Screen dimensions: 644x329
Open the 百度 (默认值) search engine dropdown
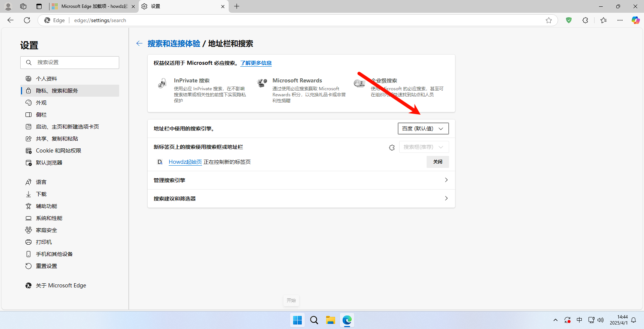click(423, 129)
